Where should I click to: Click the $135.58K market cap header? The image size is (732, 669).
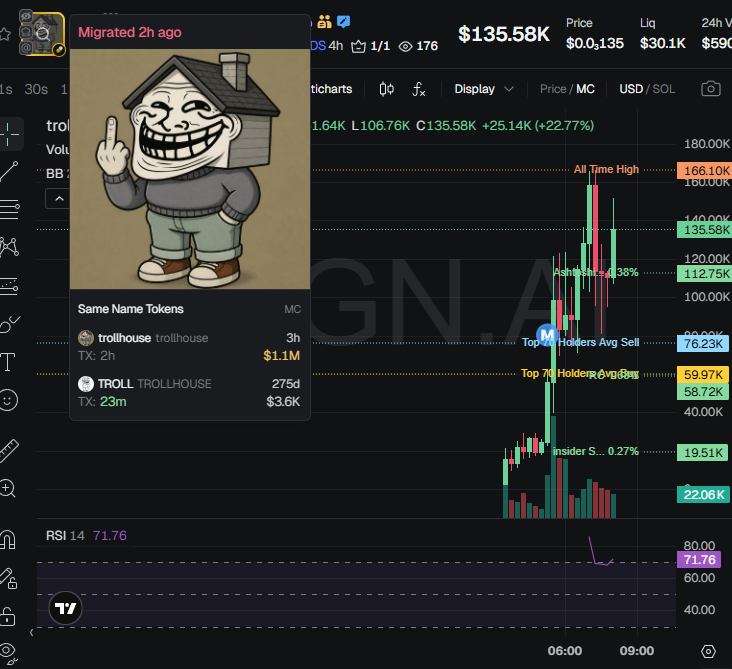504,34
